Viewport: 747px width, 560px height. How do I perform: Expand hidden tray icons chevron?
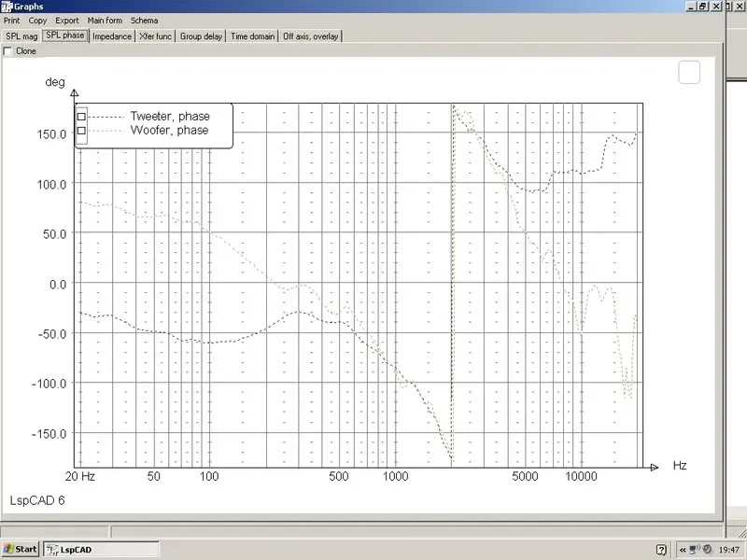point(683,550)
